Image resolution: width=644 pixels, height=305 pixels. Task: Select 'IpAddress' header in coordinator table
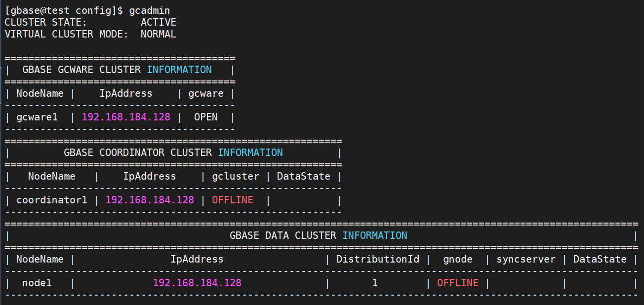(x=150, y=176)
